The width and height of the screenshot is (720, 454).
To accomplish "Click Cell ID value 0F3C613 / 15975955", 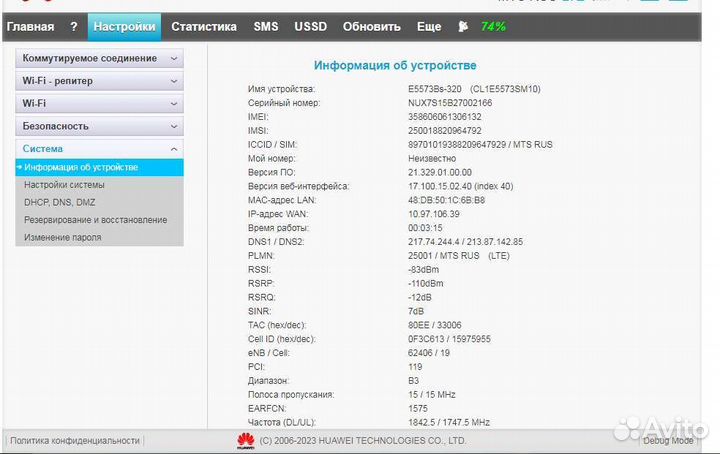I will [449, 339].
